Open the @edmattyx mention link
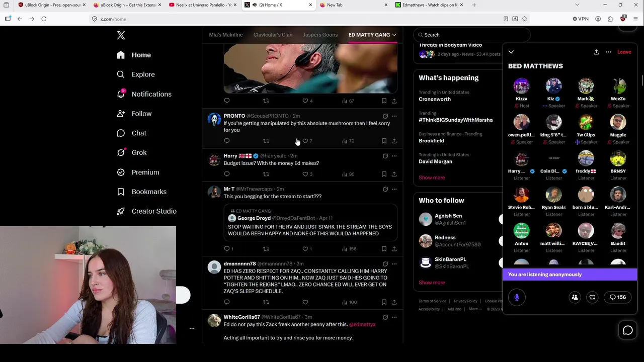Screen dimensions: 644x362 coord(362,324)
